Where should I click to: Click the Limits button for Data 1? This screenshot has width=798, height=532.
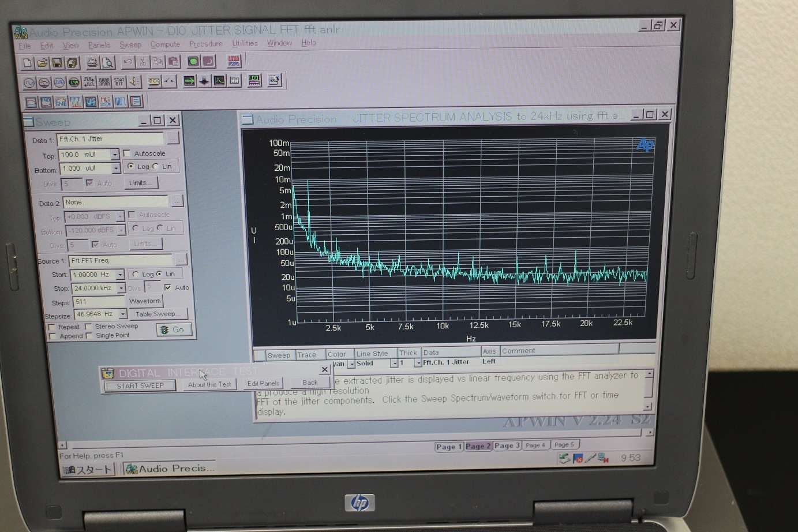tap(141, 183)
